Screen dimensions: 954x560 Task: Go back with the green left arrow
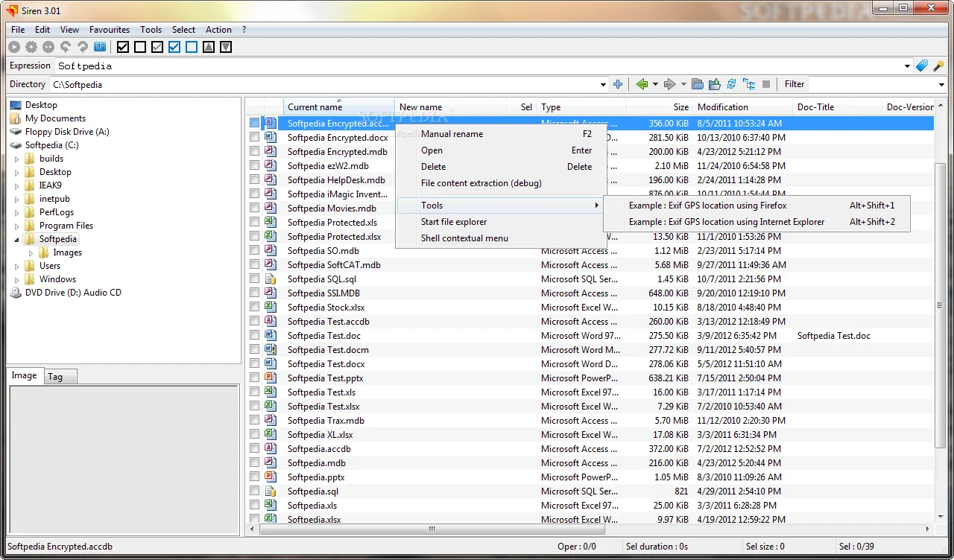click(x=641, y=84)
